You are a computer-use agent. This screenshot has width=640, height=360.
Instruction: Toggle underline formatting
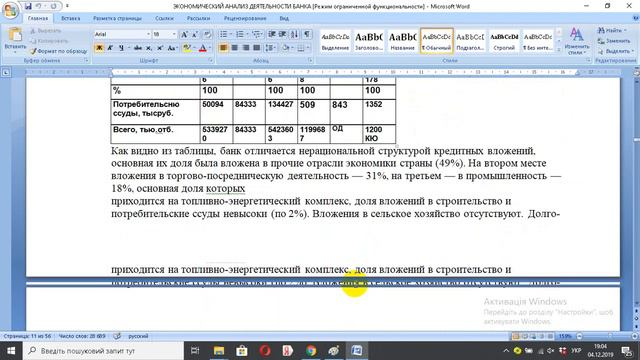coord(121,48)
